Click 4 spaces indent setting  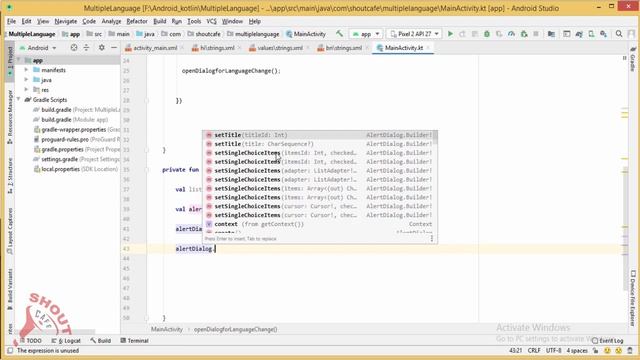[x=577, y=351]
